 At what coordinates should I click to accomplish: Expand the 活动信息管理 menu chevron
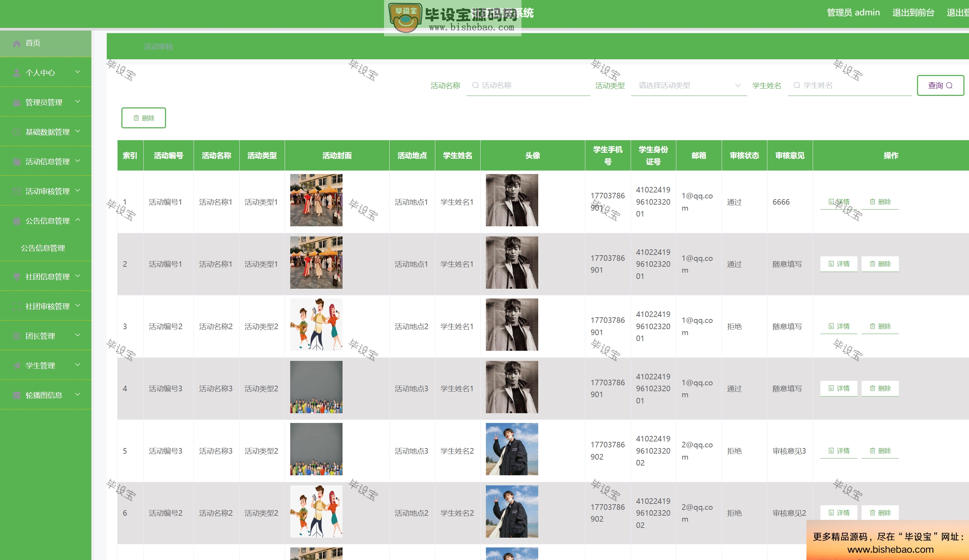pyautogui.click(x=78, y=161)
